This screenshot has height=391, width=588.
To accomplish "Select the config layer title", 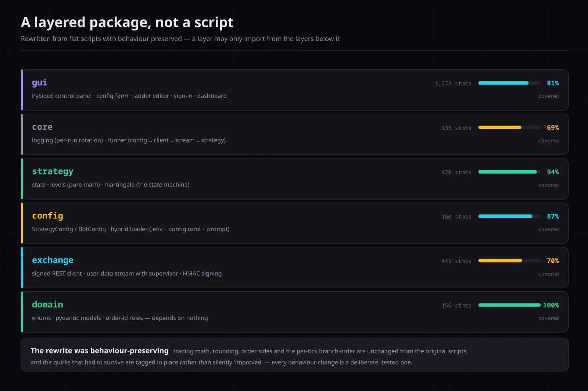I will (47, 216).
